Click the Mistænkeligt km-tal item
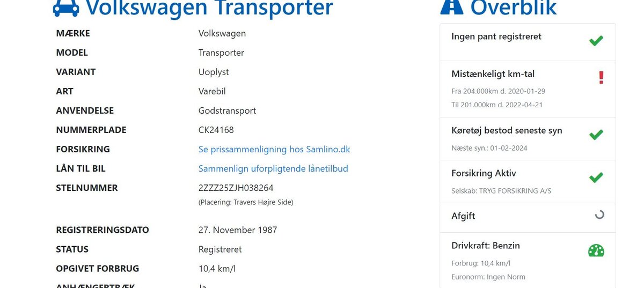The image size is (644, 288). [493, 74]
